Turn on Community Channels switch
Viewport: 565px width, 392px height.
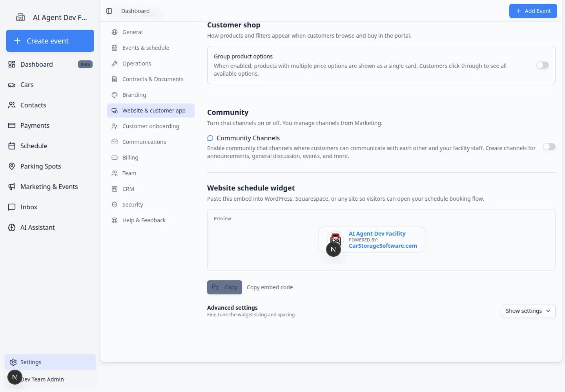coord(549,147)
